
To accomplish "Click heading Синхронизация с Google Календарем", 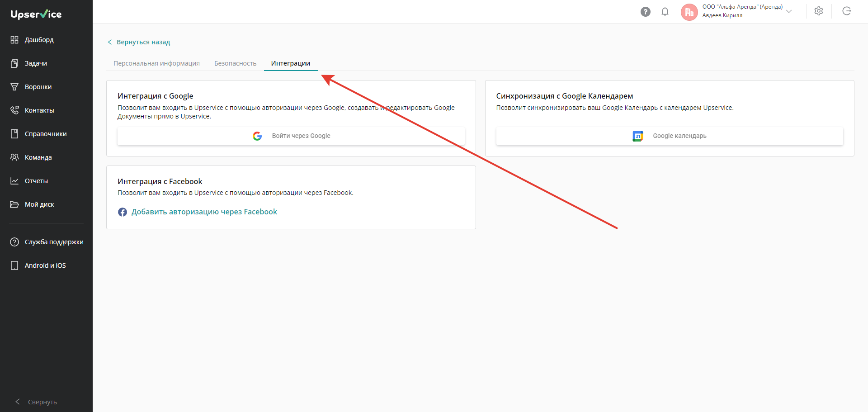I will (x=565, y=96).
